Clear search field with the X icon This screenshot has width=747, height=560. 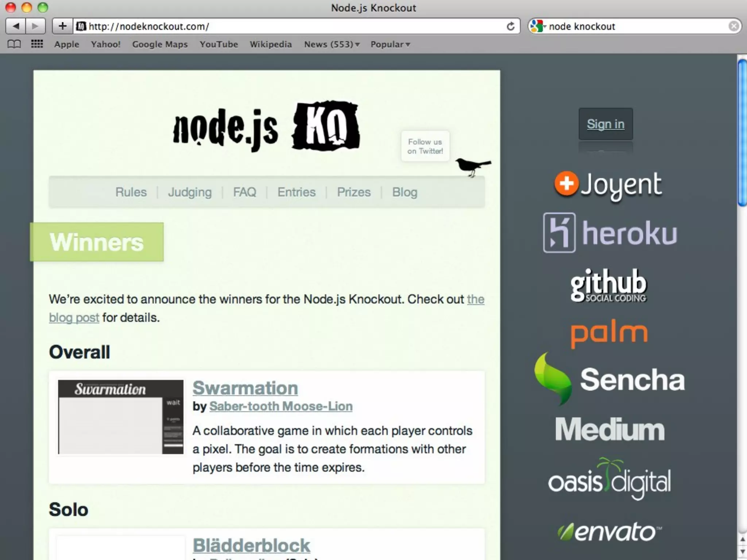pyautogui.click(x=734, y=26)
